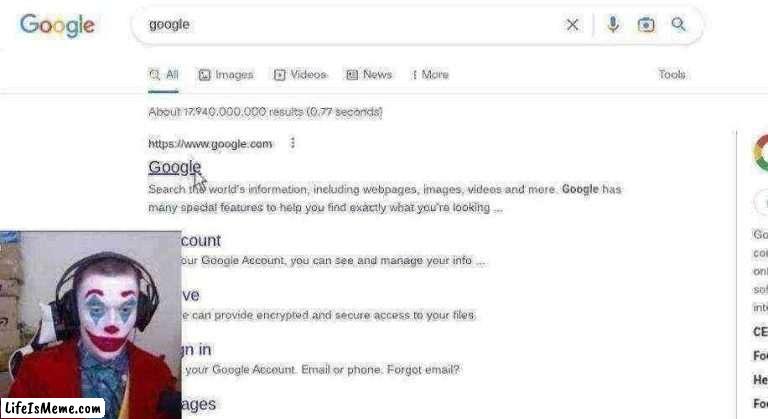Click the magnifying glass search button
The width and height of the screenshot is (768, 419).
(x=678, y=24)
